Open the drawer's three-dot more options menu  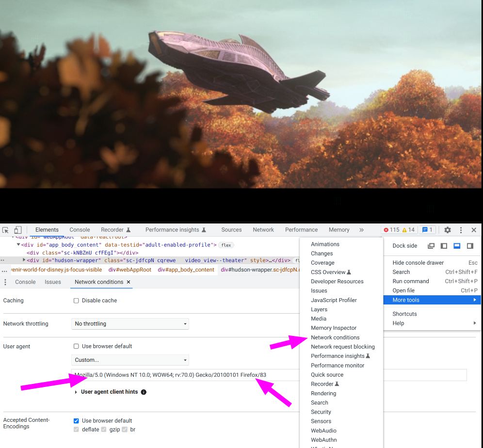tap(5, 282)
